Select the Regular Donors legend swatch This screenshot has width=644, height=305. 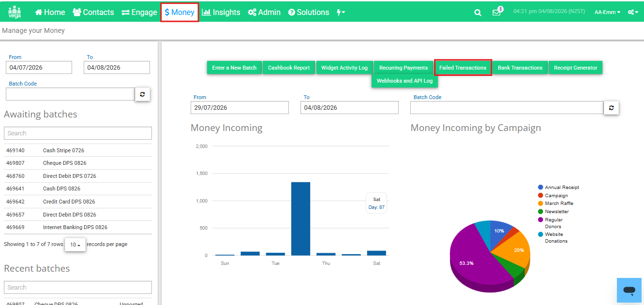tap(540, 219)
